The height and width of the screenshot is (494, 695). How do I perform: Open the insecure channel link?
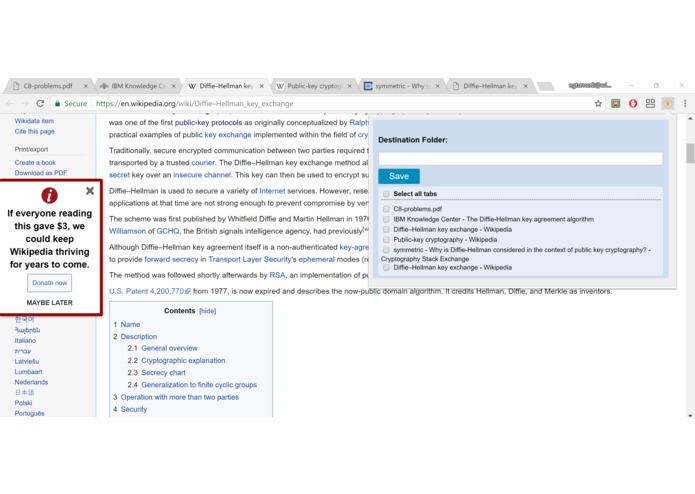[x=202, y=175]
